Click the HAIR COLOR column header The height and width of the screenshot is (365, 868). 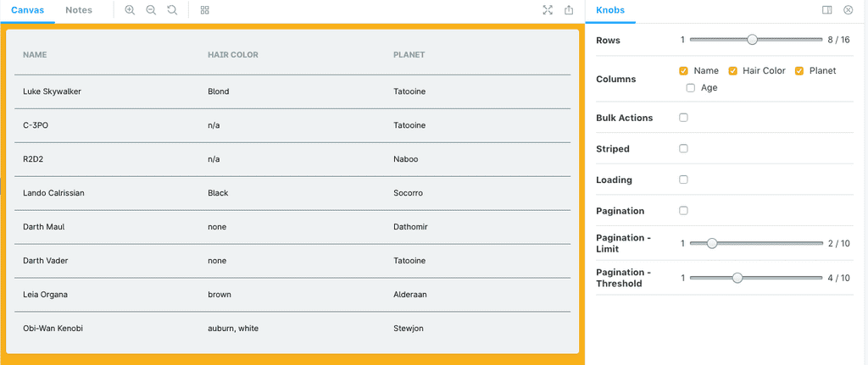coord(233,55)
